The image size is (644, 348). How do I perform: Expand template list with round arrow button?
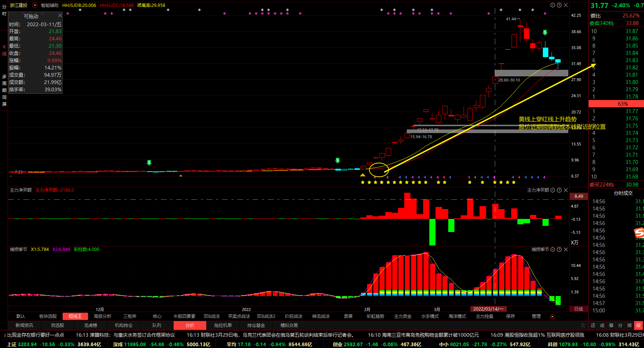coord(552,316)
